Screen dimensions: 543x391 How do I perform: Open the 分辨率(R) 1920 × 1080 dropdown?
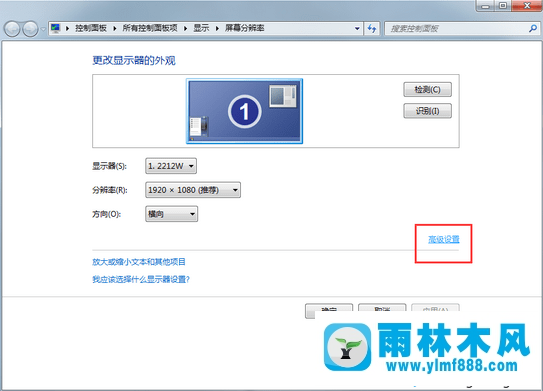click(x=193, y=190)
